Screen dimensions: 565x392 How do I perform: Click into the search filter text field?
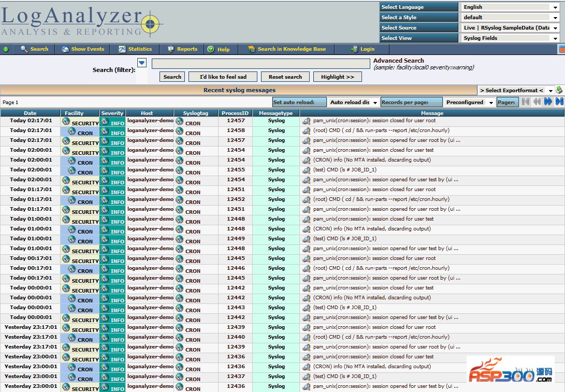(260, 64)
